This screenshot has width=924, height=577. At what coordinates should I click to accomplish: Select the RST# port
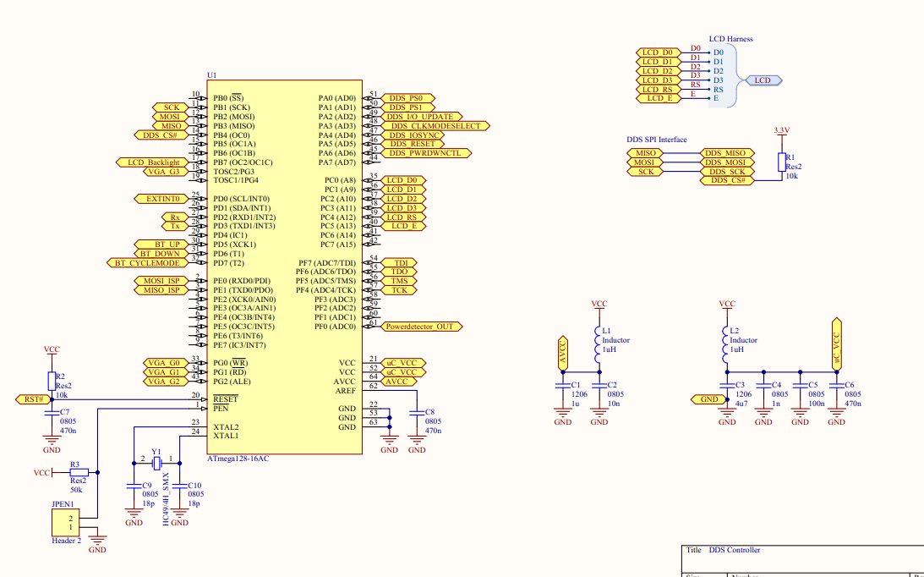pos(34,399)
